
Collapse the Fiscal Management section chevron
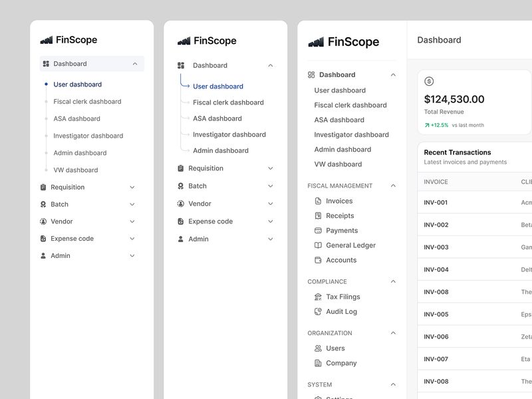tap(393, 186)
